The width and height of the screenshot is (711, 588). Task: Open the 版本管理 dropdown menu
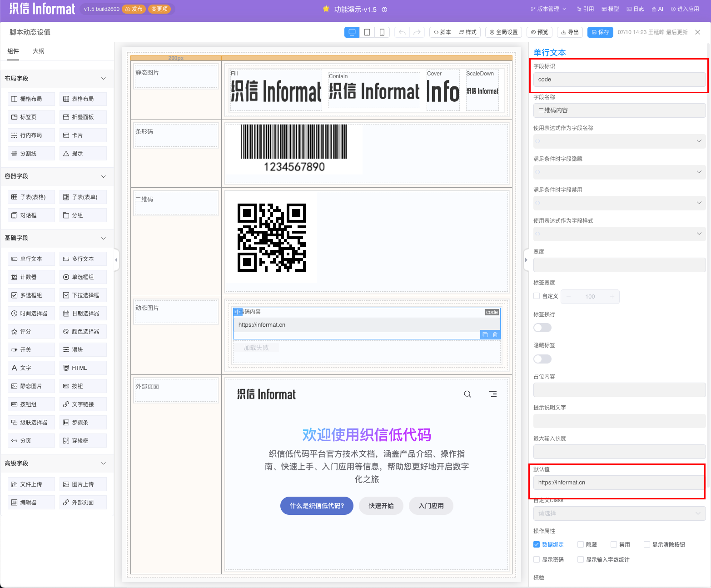pyautogui.click(x=548, y=9)
